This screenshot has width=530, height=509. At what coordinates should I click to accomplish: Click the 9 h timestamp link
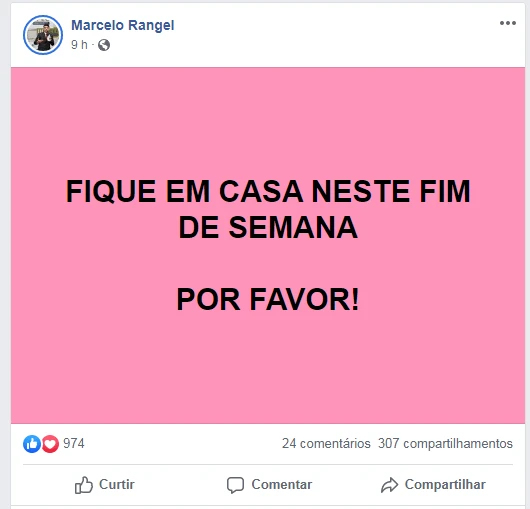(79, 44)
